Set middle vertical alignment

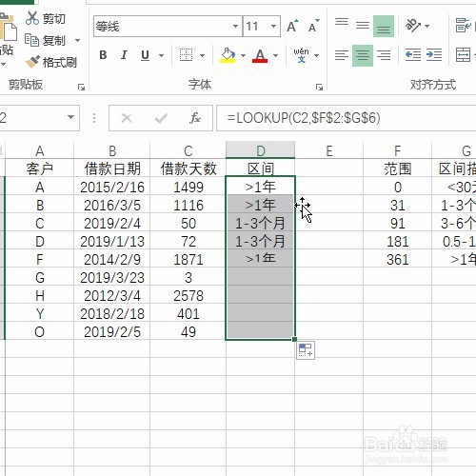pos(363,26)
